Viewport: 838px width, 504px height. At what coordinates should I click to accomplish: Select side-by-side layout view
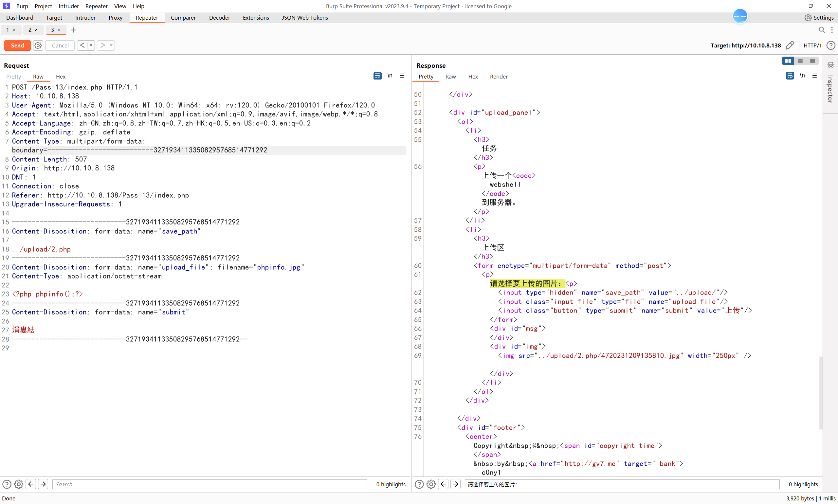[788, 61]
